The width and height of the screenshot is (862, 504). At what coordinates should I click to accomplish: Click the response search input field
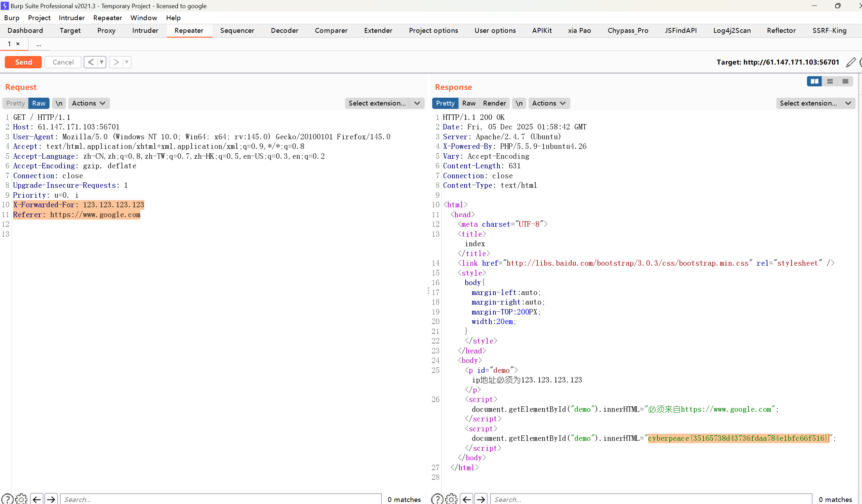pos(651,499)
